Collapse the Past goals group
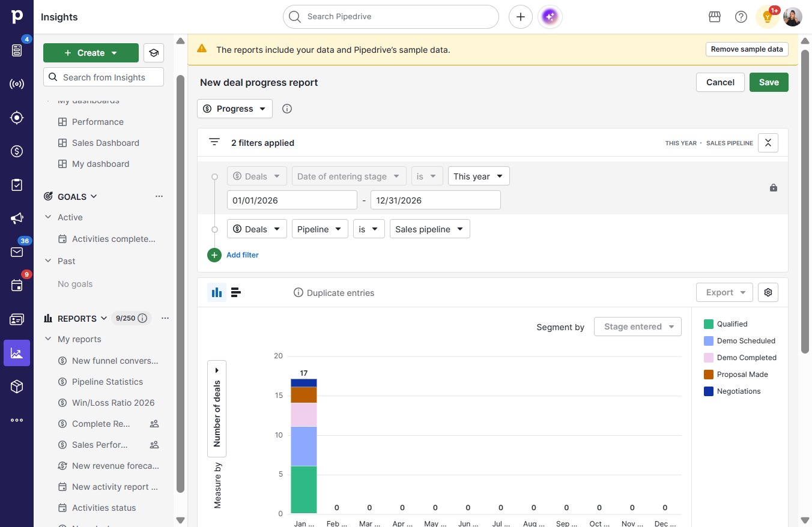Viewport: 812px width, 527px height. coord(48,261)
